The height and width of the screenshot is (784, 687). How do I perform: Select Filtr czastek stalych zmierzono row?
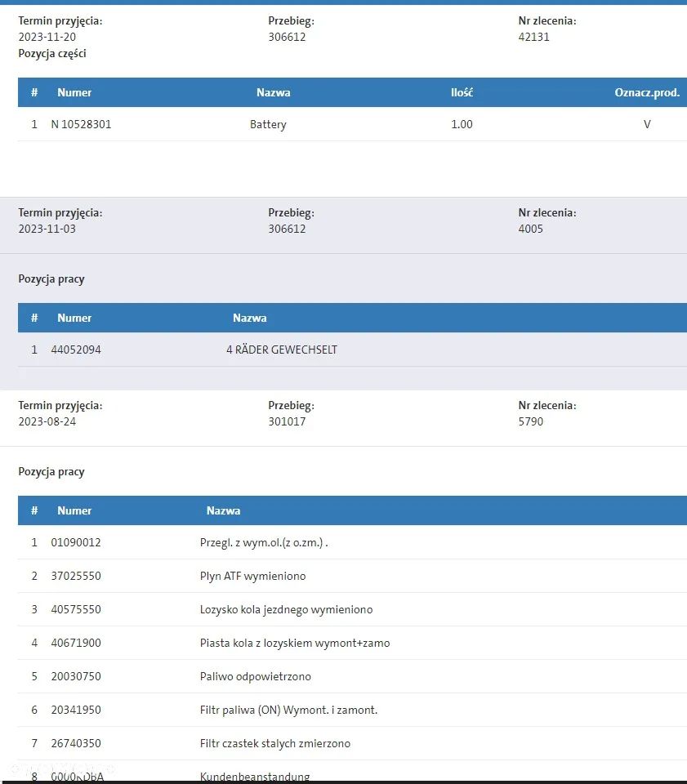coord(352,743)
